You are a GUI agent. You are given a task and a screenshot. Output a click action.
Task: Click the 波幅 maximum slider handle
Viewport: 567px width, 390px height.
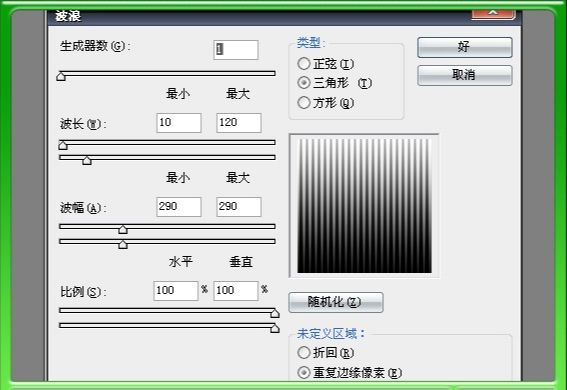[x=123, y=244]
